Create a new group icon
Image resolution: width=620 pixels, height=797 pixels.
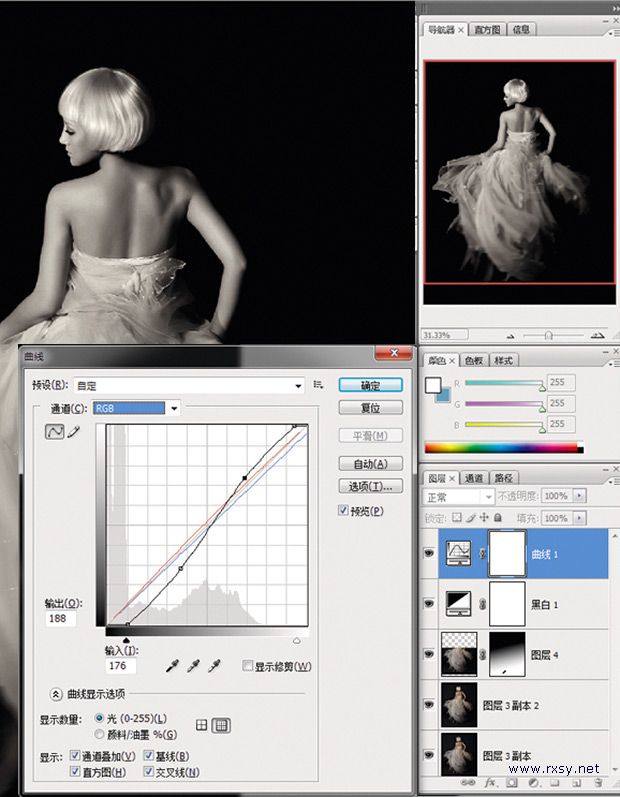[x=555, y=783]
